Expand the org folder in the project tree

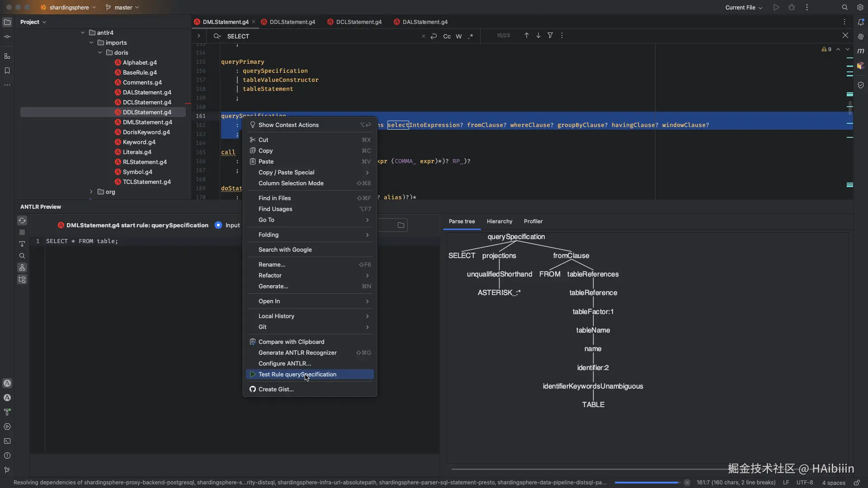coord(90,192)
